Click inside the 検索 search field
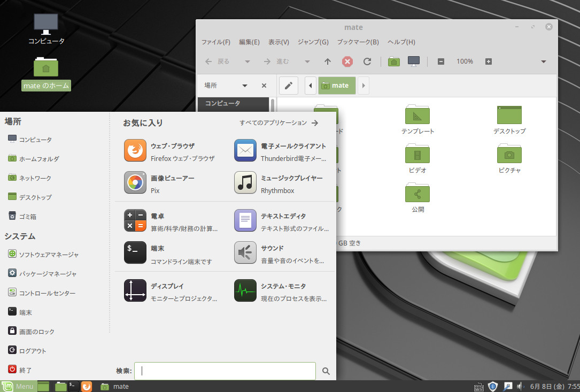Image resolution: width=580 pixels, height=392 pixels. coord(225,371)
